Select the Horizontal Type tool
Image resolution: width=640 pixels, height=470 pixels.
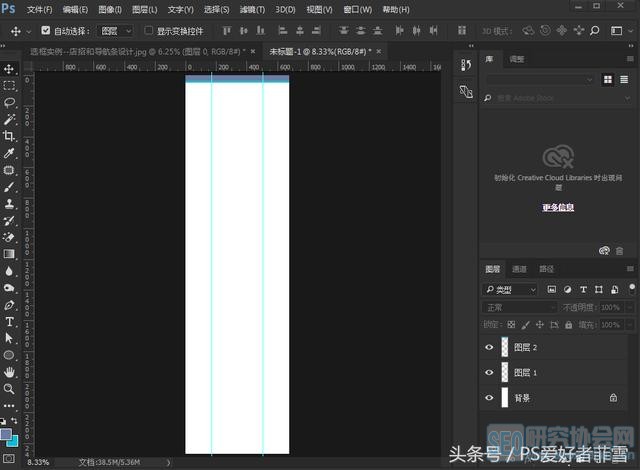(x=9, y=321)
